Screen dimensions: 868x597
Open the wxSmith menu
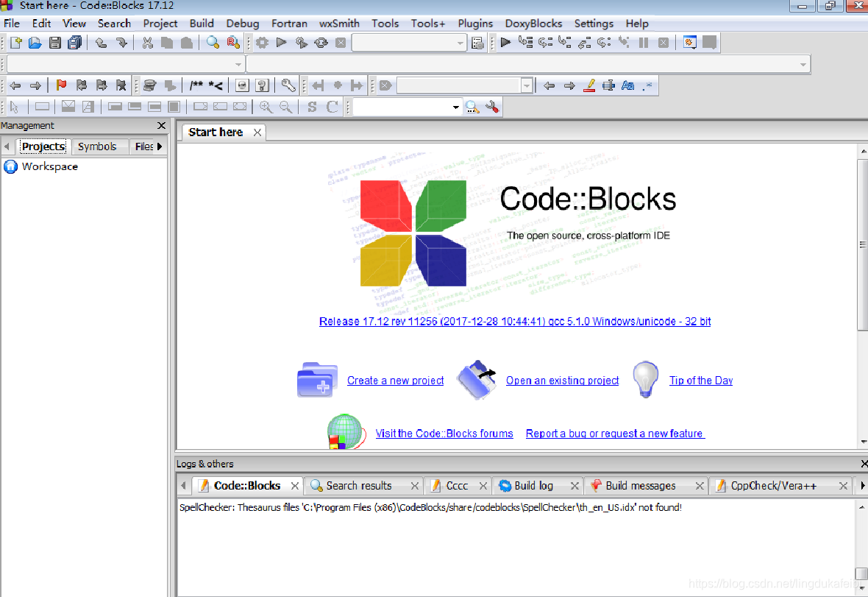click(339, 24)
